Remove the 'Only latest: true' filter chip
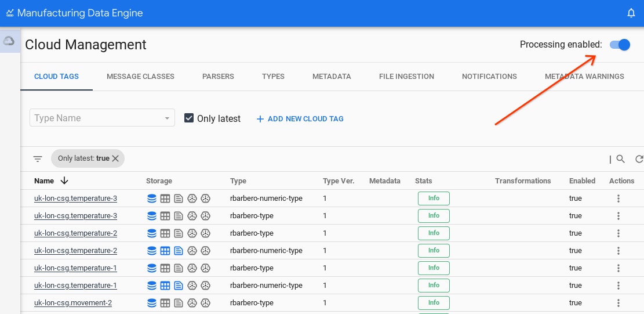The image size is (644, 314). click(x=115, y=158)
